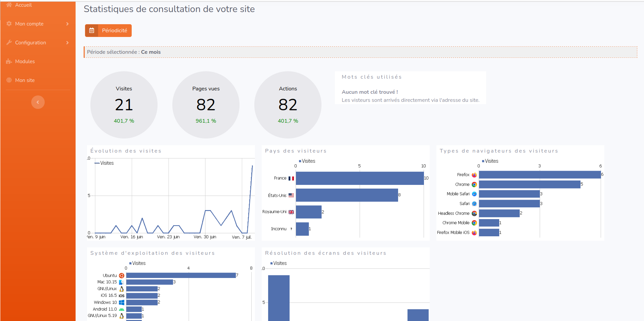Image resolution: width=644 pixels, height=321 pixels.
Task: Click the Configuration wrench icon
Action: [9, 42]
